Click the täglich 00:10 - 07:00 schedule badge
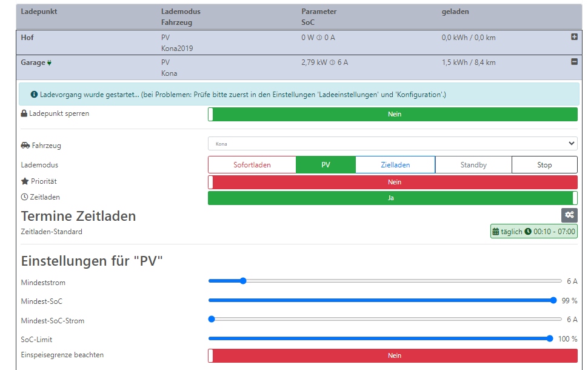 (534, 232)
